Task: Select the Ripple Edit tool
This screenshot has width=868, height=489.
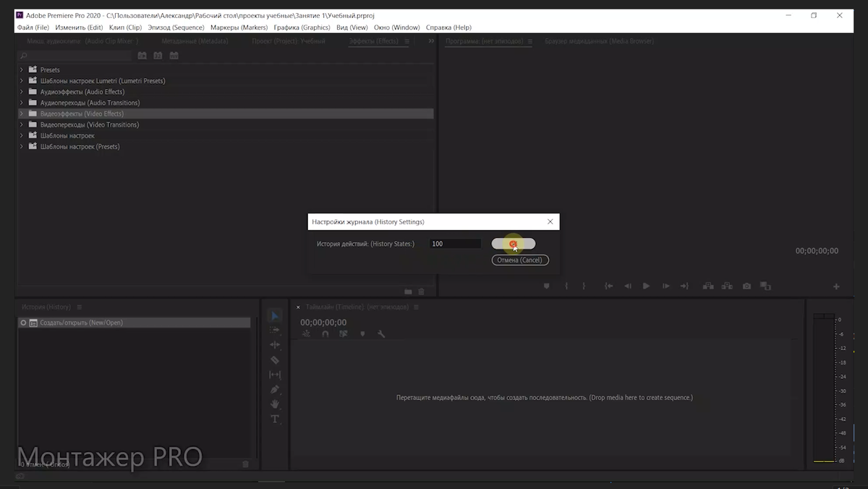Action: [275, 345]
